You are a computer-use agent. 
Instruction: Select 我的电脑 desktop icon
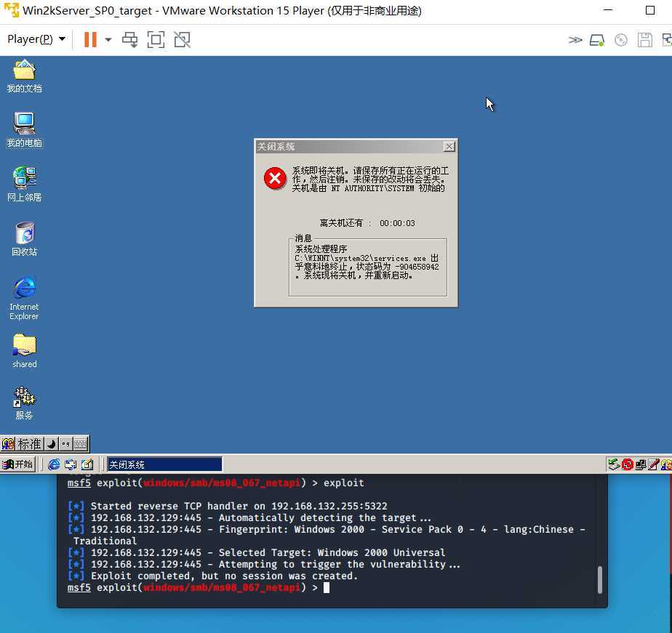pyautogui.click(x=24, y=130)
